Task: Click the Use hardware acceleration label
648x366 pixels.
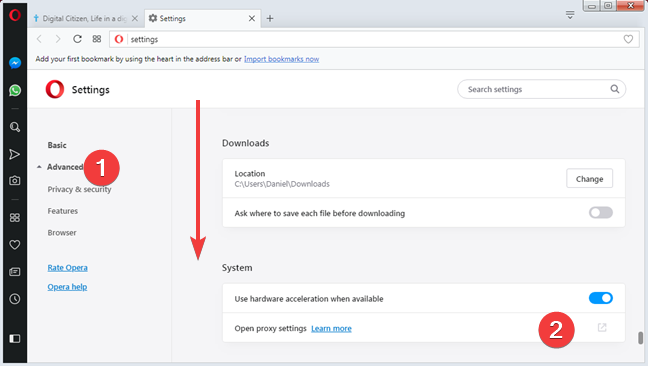Action: (x=309, y=299)
